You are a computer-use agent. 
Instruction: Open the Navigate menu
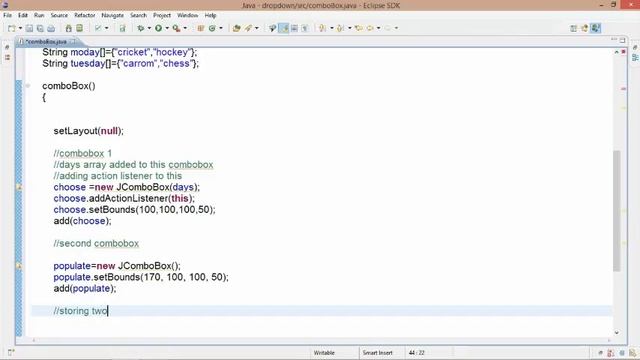113,15
